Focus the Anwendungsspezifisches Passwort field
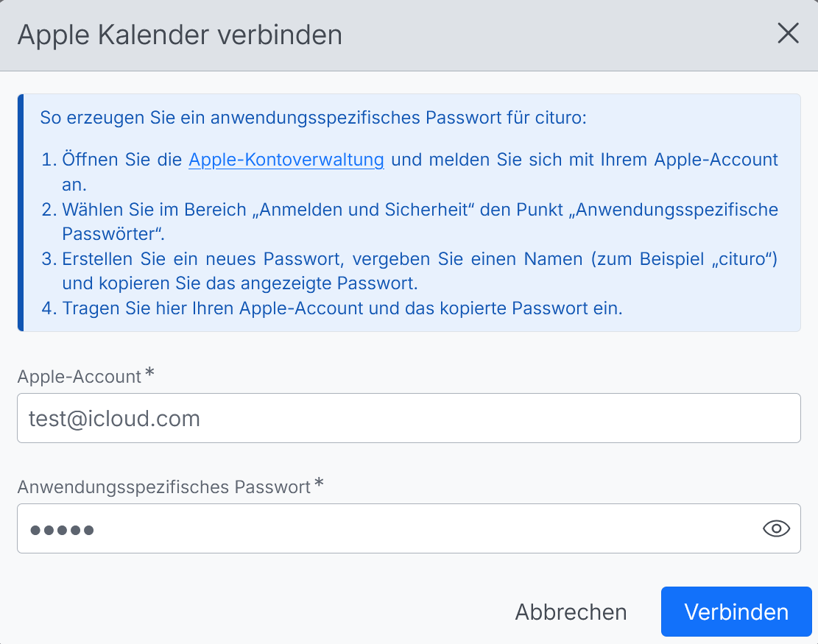Image resolution: width=818 pixels, height=644 pixels. 409,528
